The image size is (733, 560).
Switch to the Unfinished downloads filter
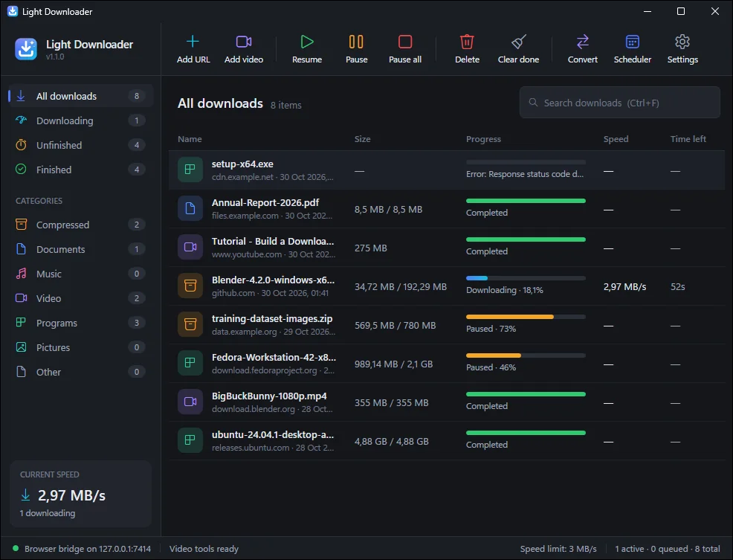[x=81, y=145]
